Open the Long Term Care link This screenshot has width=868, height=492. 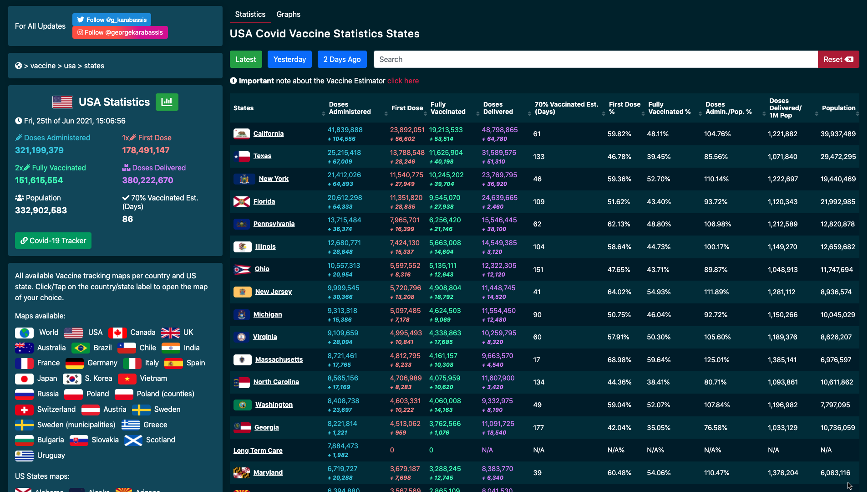click(x=258, y=451)
